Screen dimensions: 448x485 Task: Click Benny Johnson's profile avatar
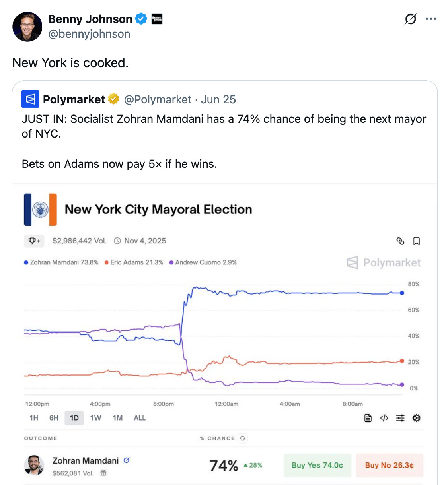point(27,26)
